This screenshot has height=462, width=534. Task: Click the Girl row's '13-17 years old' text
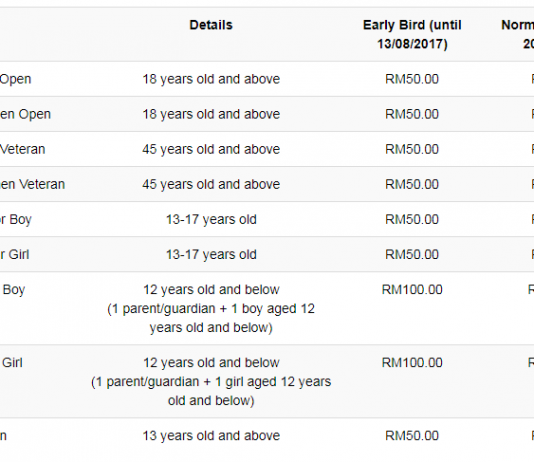211,254
